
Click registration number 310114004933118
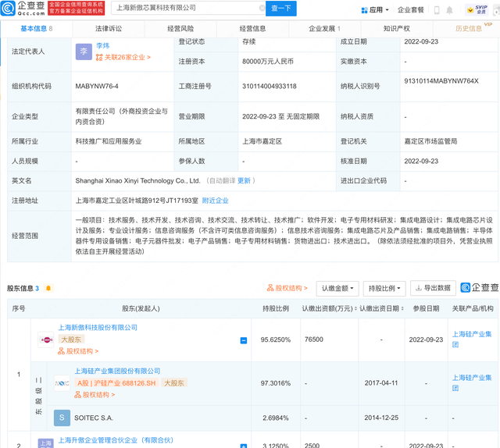point(270,87)
